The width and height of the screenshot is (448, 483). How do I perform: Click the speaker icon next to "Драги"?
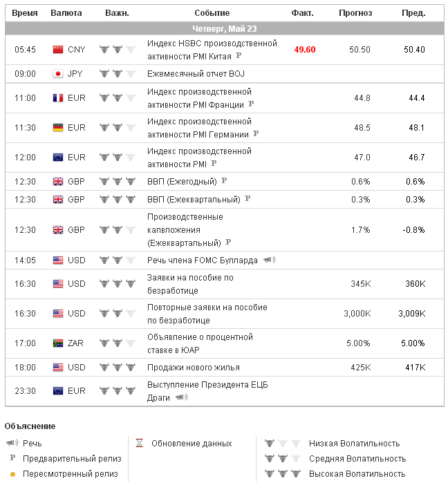click(181, 397)
